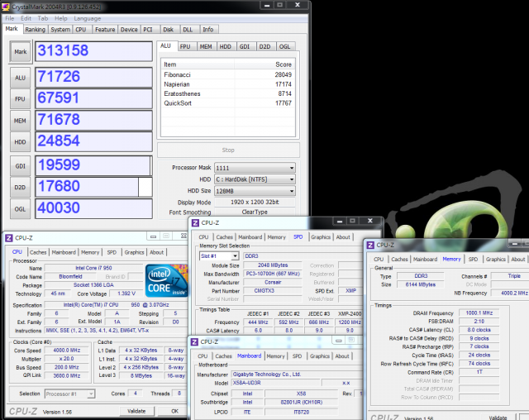The image size is (529, 420).
Task: Open the Processor Mask dropdown
Action: pyautogui.click(x=255, y=168)
